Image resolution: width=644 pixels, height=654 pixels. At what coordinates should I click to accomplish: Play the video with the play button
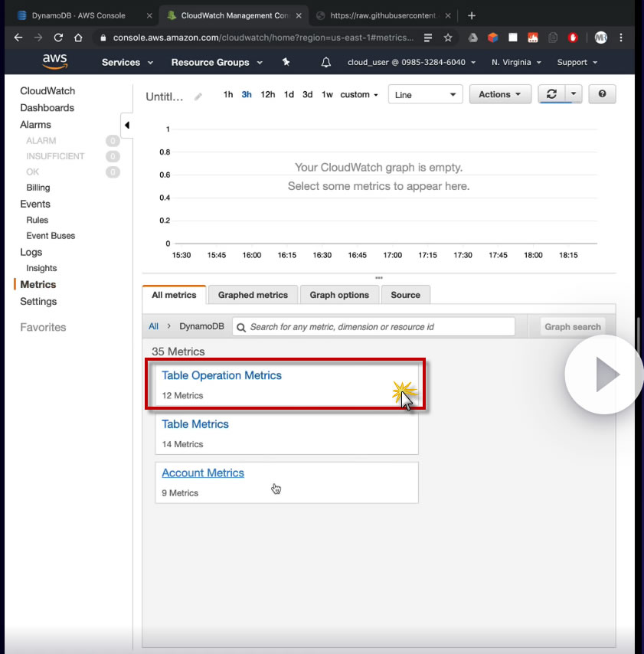pos(603,374)
